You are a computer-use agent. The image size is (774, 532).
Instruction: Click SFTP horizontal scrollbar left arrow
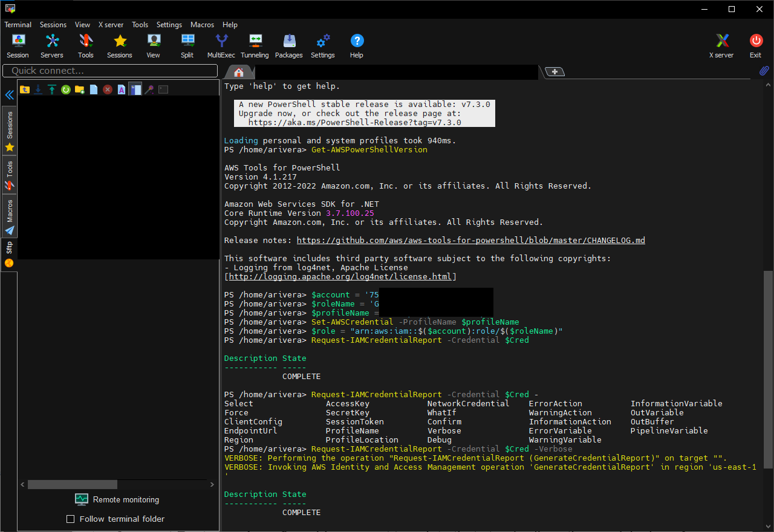tap(22, 484)
